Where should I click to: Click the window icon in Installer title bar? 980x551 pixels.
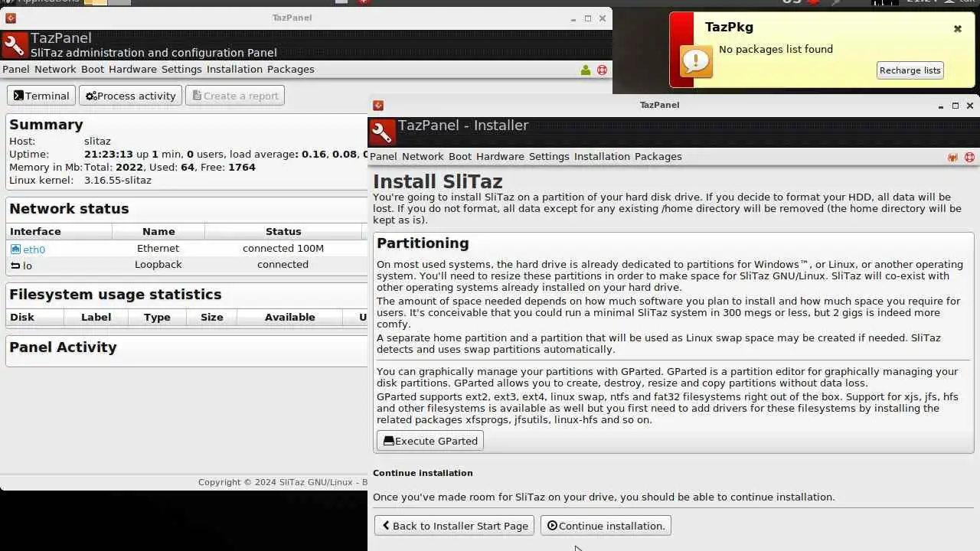point(378,105)
